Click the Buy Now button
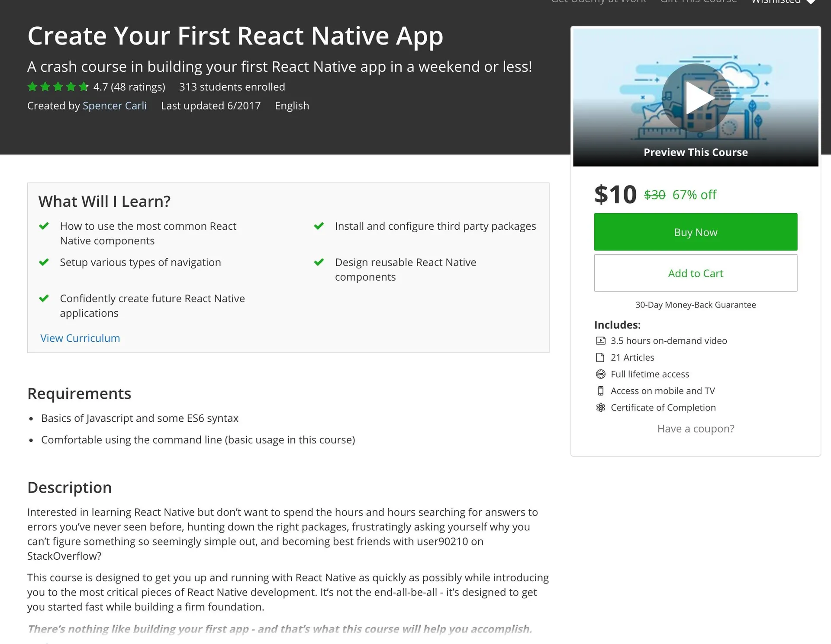The height and width of the screenshot is (644, 831). click(x=696, y=232)
